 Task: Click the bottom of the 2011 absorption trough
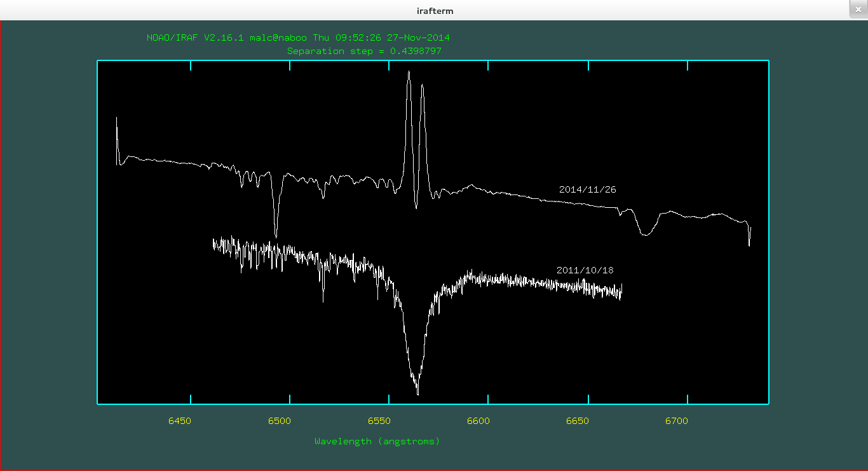coord(417,392)
